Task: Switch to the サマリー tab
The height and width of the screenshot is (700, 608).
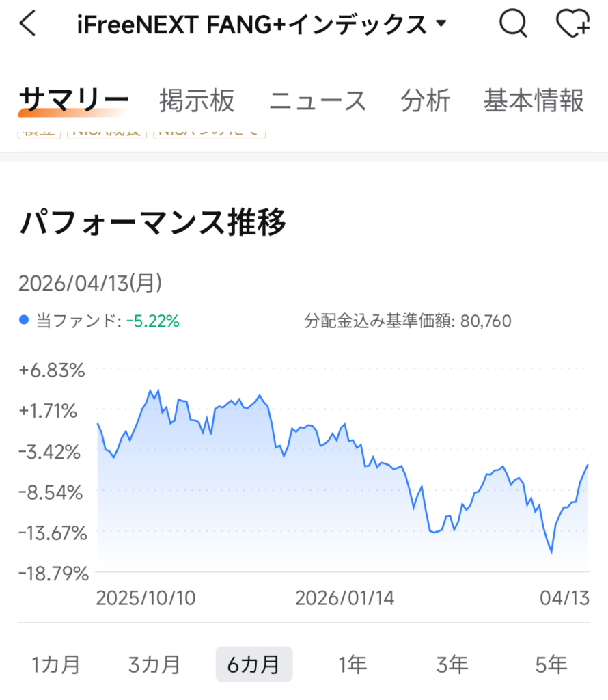Action: tap(73, 100)
